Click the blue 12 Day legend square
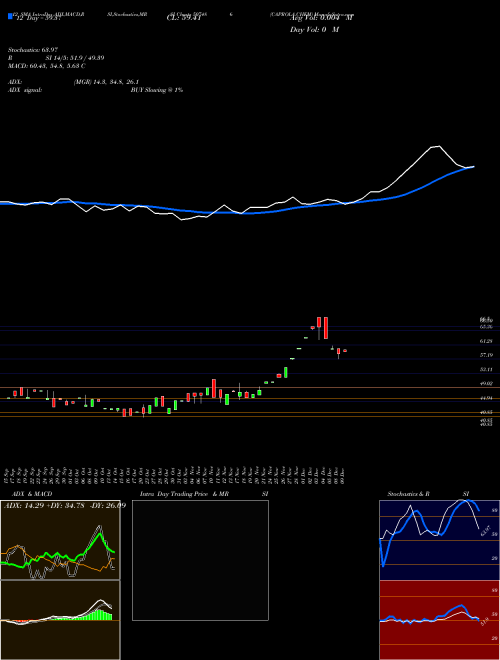This screenshot has height=660, width=500. pyautogui.click(x=10, y=16)
